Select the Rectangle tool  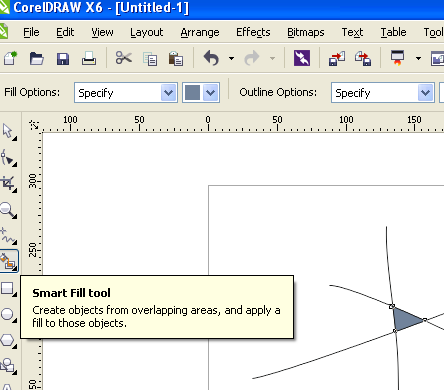(x=8, y=288)
